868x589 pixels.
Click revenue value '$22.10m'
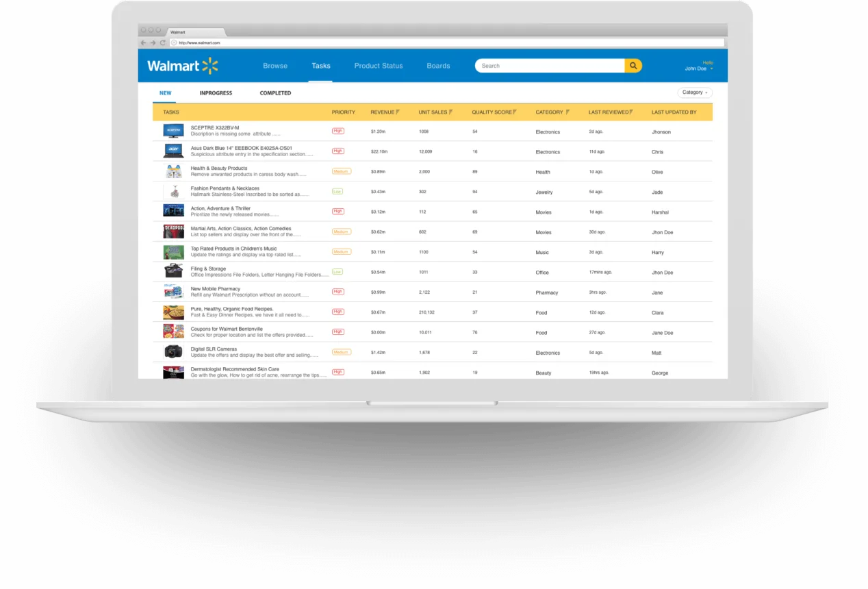pyautogui.click(x=379, y=152)
